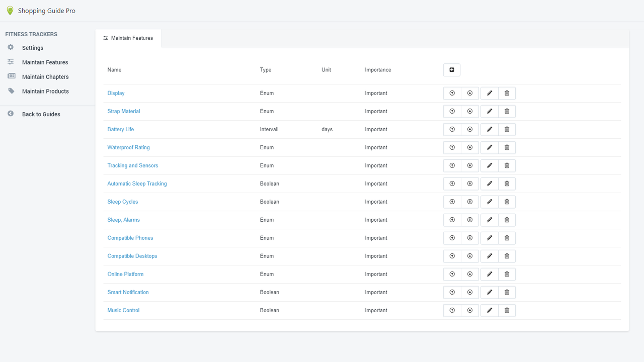Open the Online Platform feature link
Viewport: 644px width, 362px height.
[x=125, y=274]
